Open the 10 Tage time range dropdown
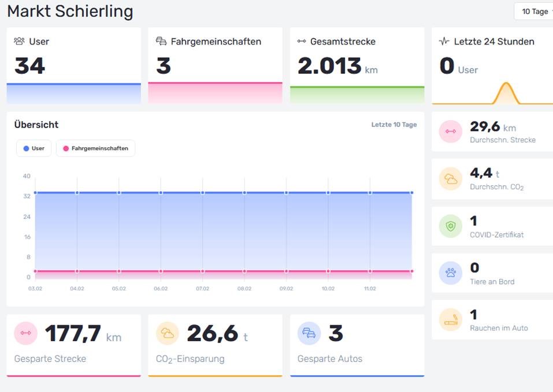The image size is (553, 392). click(534, 12)
